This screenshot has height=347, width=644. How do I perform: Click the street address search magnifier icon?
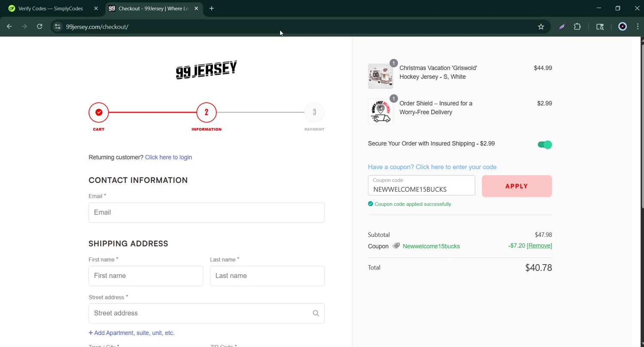coord(316,314)
